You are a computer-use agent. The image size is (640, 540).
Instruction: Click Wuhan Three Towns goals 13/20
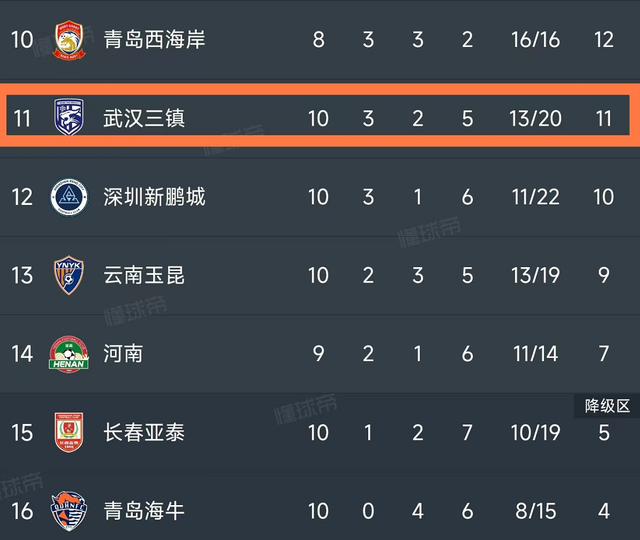[x=535, y=118]
